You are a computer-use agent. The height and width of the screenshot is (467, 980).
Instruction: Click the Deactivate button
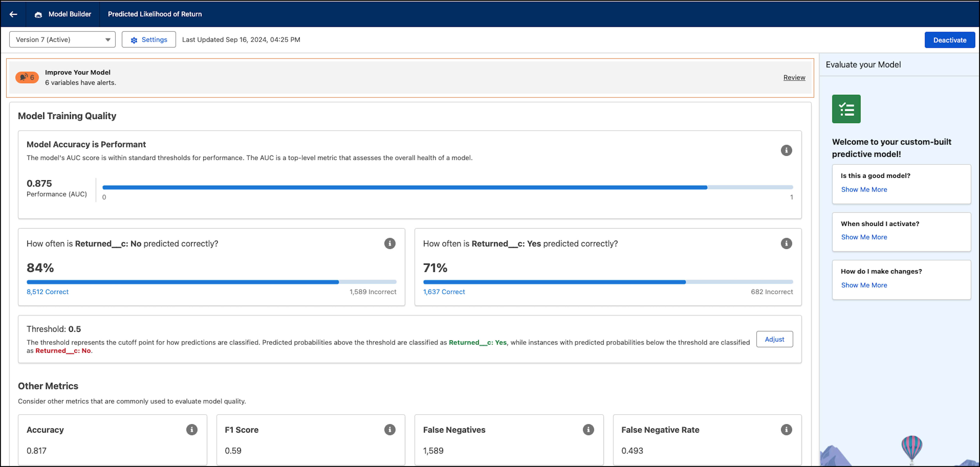950,40
